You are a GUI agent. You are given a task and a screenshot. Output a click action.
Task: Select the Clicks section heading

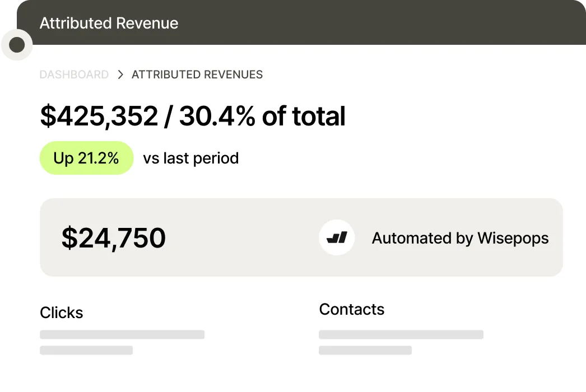61,312
